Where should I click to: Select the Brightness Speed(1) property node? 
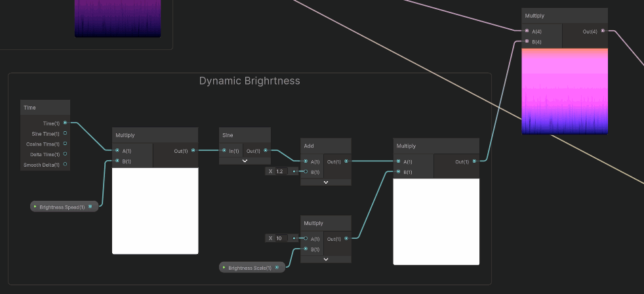[64, 207]
